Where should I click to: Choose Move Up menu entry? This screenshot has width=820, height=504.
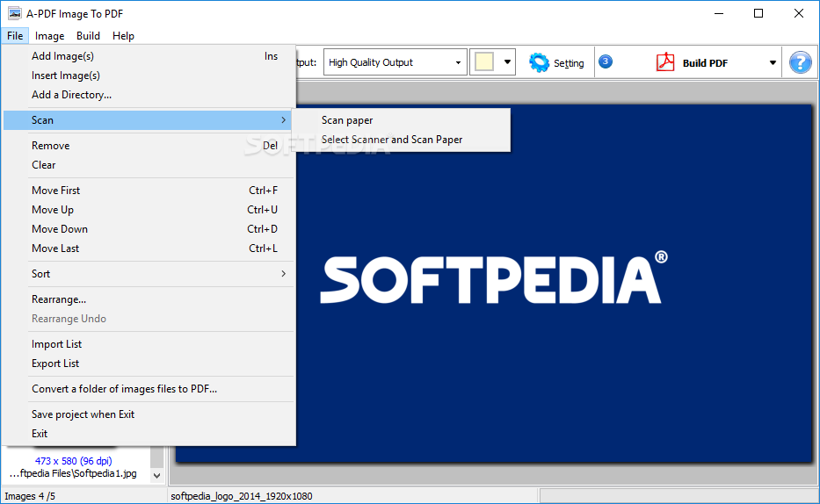point(149,210)
